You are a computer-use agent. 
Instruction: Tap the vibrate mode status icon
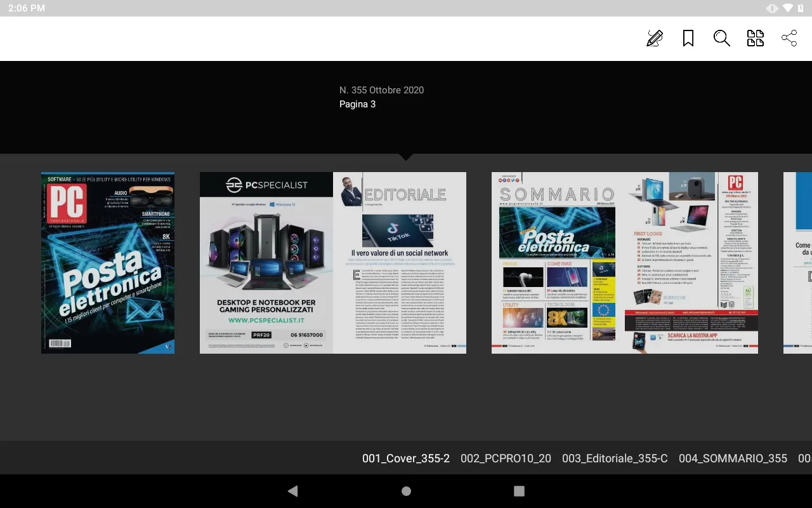(772, 8)
